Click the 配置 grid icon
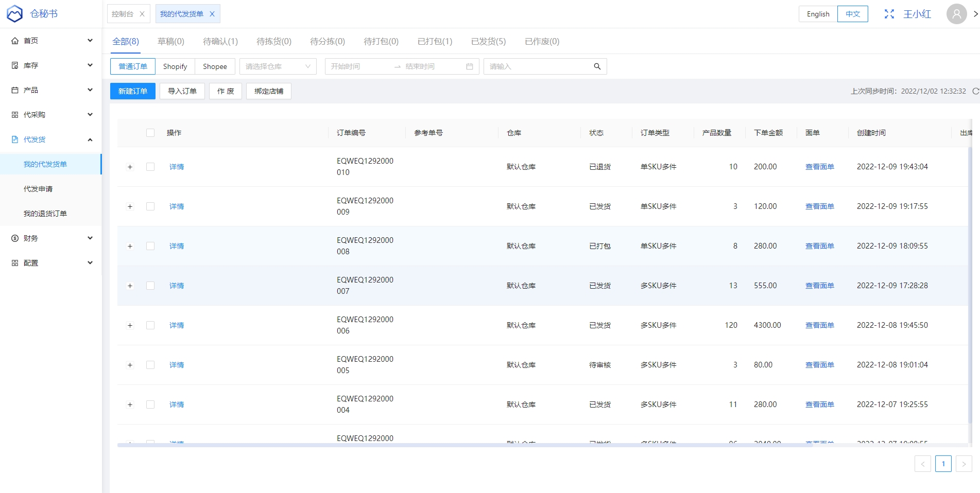This screenshot has height=493, width=980. [15, 263]
